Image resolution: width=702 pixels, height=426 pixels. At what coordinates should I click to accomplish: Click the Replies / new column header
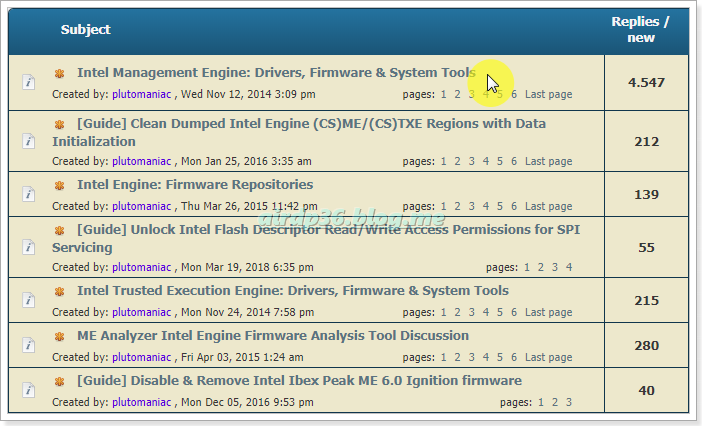click(640, 30)
